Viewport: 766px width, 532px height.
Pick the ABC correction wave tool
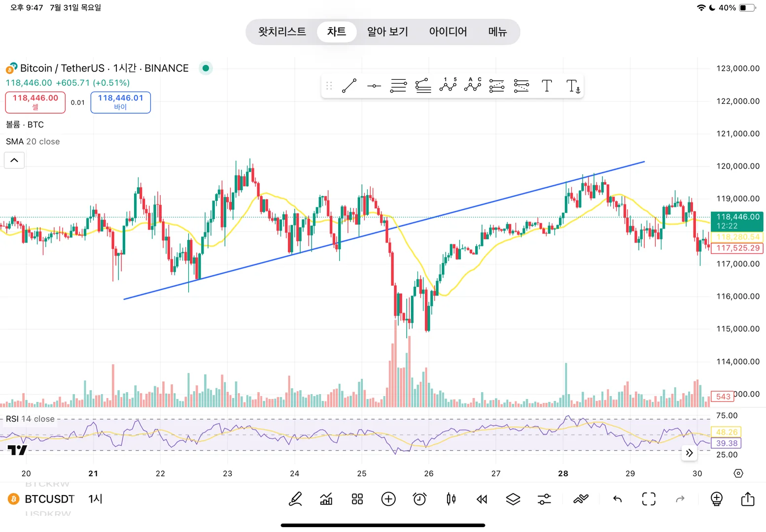pos(472,86)
